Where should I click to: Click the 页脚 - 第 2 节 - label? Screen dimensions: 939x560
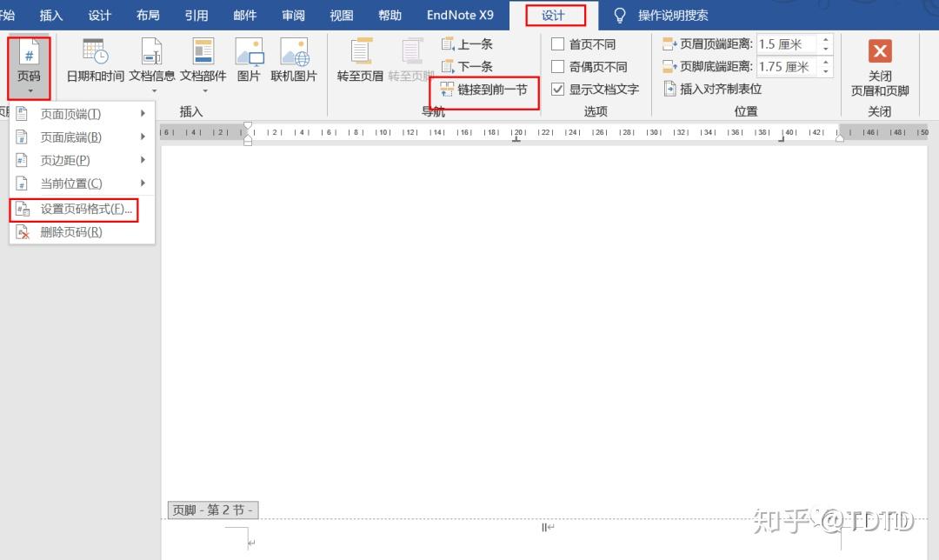click(x=213, y=510)
